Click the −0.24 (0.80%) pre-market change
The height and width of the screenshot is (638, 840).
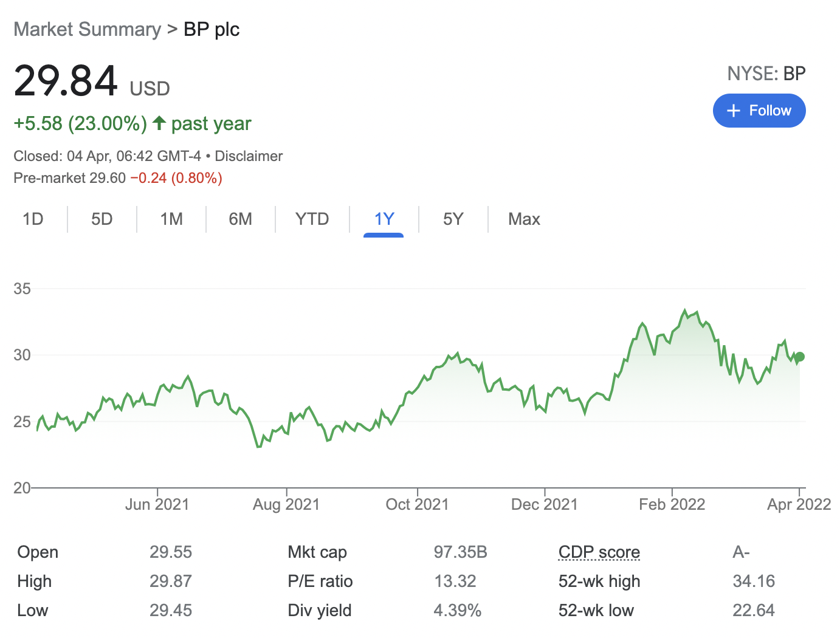click(x=176, y=178)
